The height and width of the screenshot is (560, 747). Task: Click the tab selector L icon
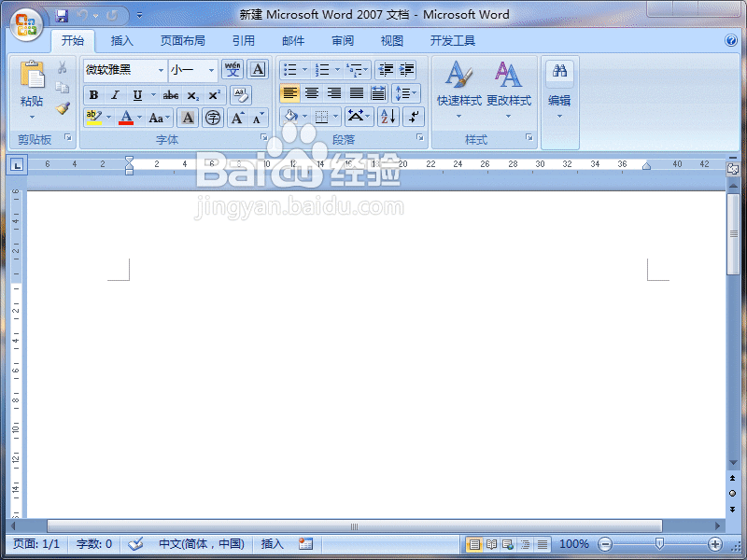coord(17,165)
